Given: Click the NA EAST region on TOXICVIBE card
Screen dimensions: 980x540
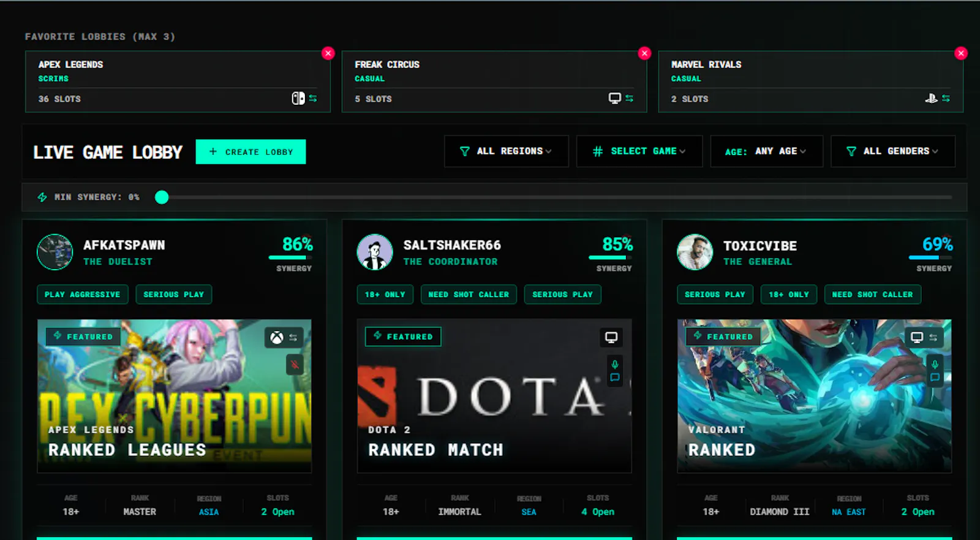Looking at the screenshot, I should pyautogui.click(x=849, y=512).
